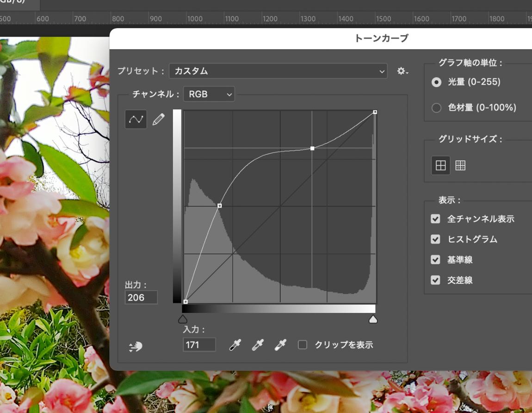Choose the simple quarter grid size icon

(x=440, y=165)
